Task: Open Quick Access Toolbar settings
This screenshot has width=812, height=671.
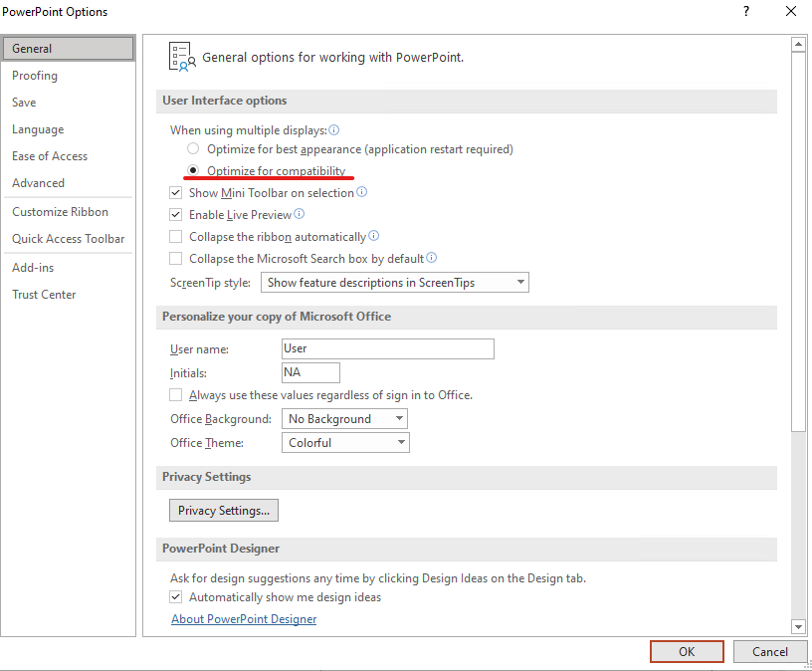Action: [69, 239]
